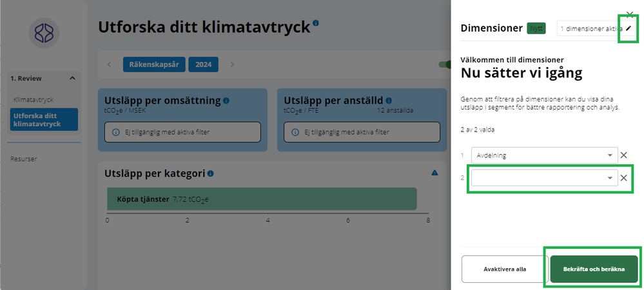Click Bekräfta och beräkna button
The width and height of the screenshot is (644, 290).
tap(594, 269)
